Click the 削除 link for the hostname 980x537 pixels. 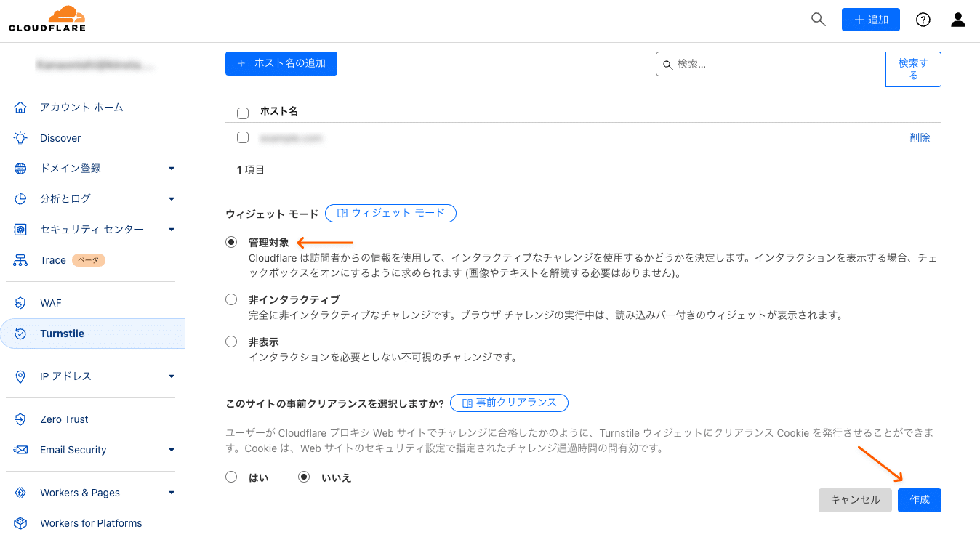pyautogui.click(x=919, y=138)
